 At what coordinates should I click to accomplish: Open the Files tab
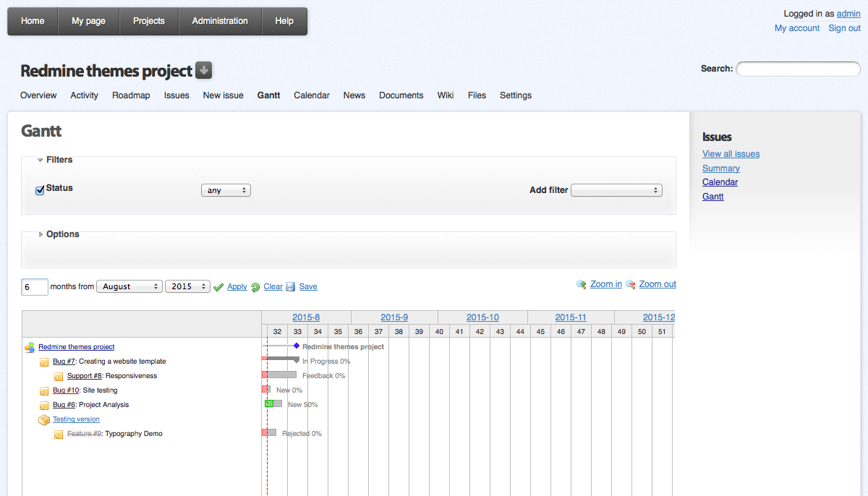coord(477,95)
